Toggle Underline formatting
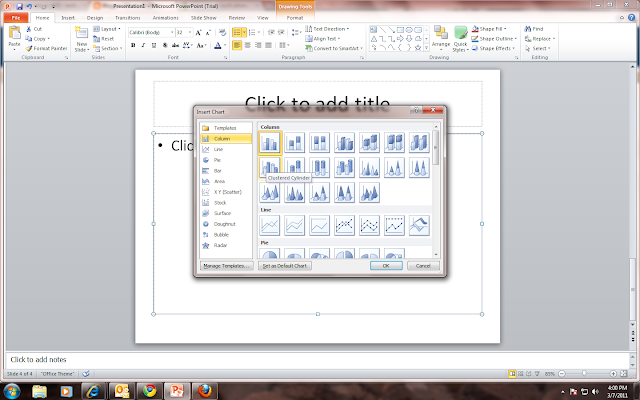The image size is (640, 400). point(154,45)
